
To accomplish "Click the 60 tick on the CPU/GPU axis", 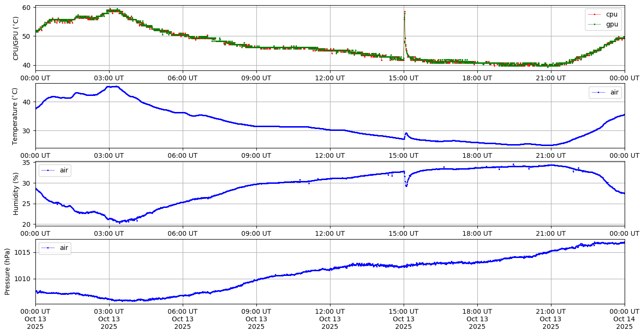I will 26,8.
